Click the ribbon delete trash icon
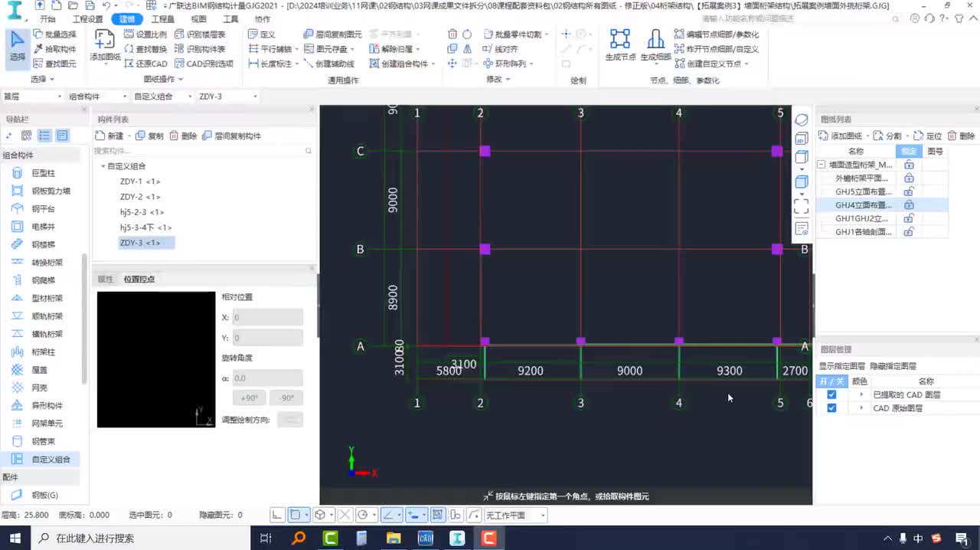The height and width of the screenshot is (550, 980). coord(452,34)
